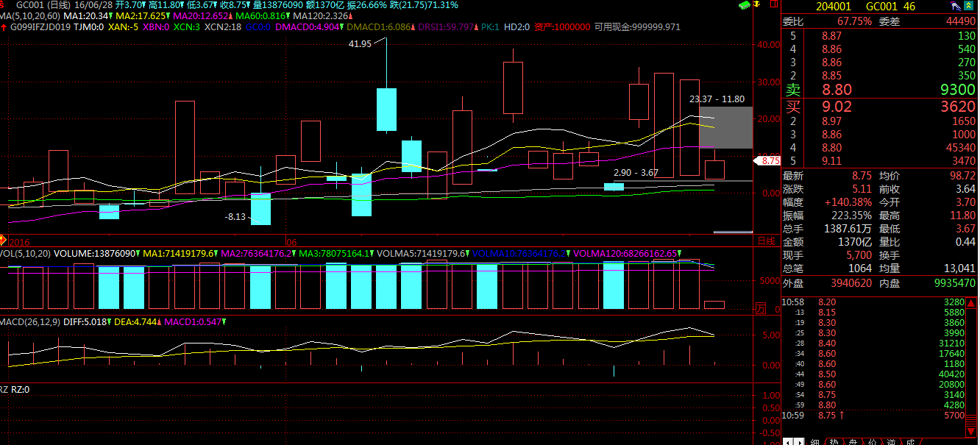Click the left arrow beside the bottom tabs

pos(788,441)
